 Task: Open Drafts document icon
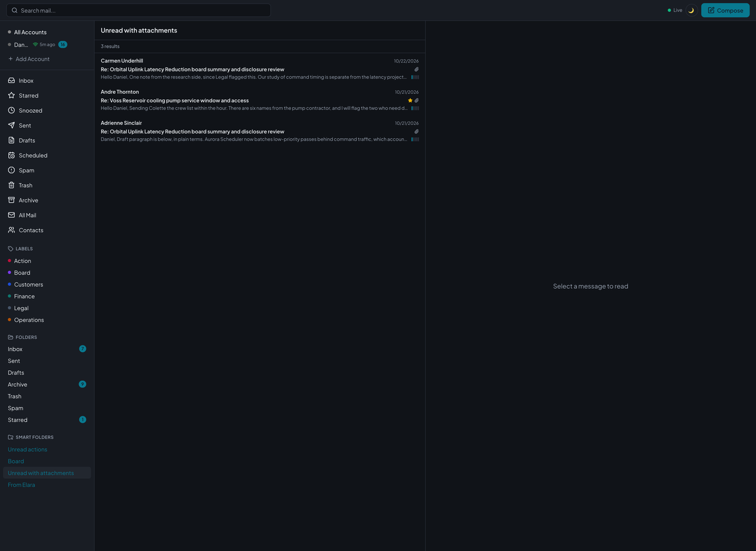[x=11, y=140]
